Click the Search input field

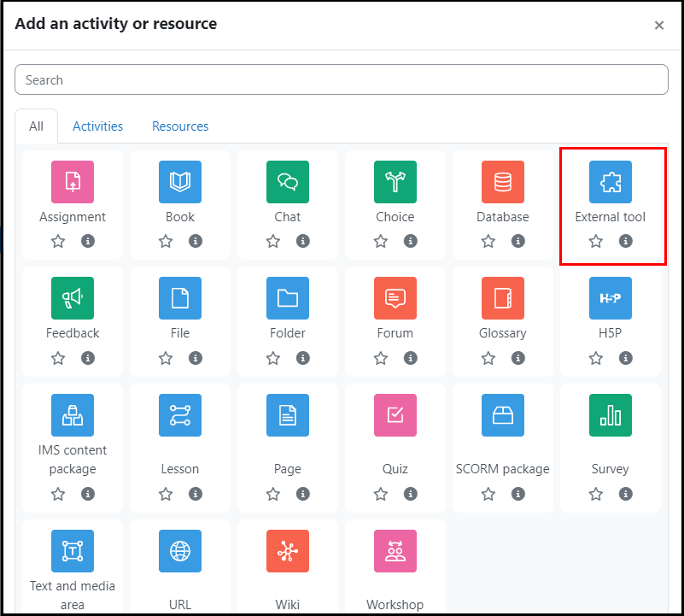pyautogui.click(x=342, y=80)
